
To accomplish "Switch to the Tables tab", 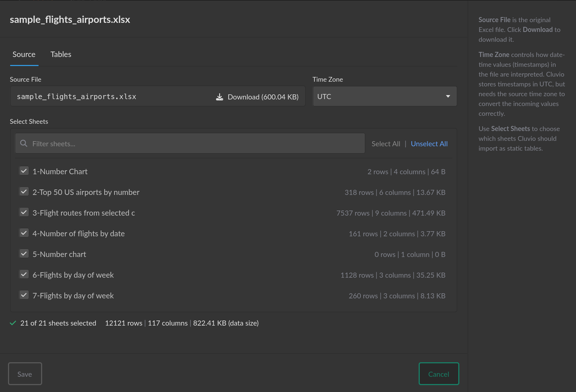I will 61,54.
